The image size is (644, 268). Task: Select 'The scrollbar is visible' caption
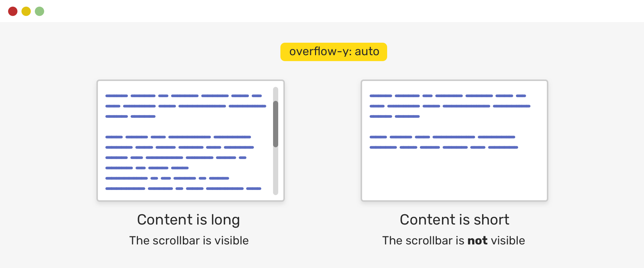tap(189, 240)
